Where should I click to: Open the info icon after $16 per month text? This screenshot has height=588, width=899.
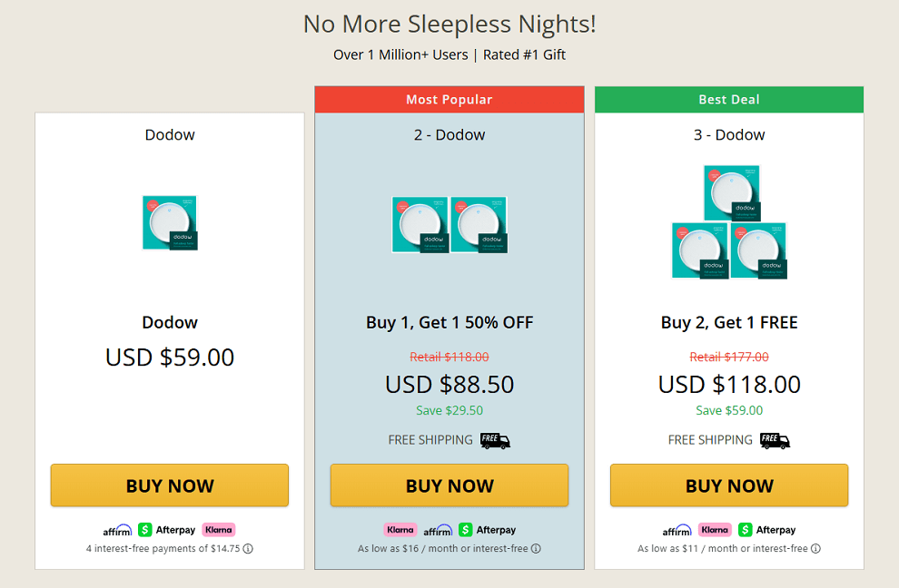[x=535, y=548]
